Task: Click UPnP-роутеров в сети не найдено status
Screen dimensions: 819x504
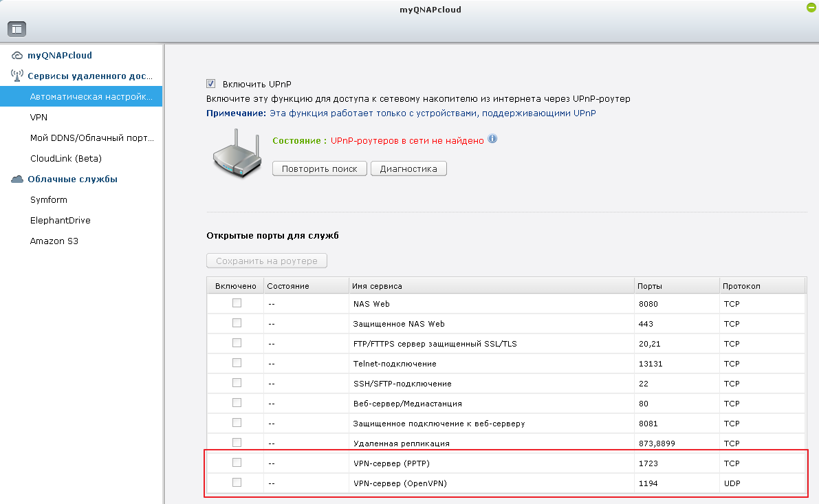Action: [x=407, y=140]
